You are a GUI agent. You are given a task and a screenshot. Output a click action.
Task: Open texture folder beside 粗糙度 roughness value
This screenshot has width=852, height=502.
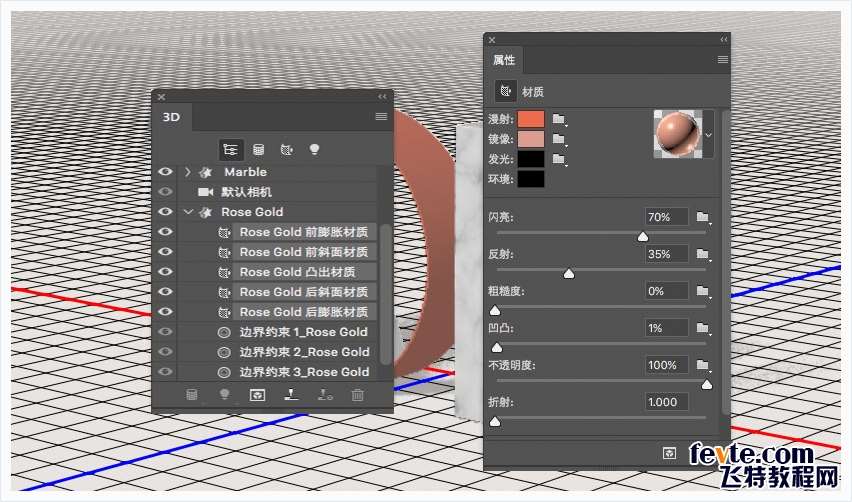[x=703, y=291]
